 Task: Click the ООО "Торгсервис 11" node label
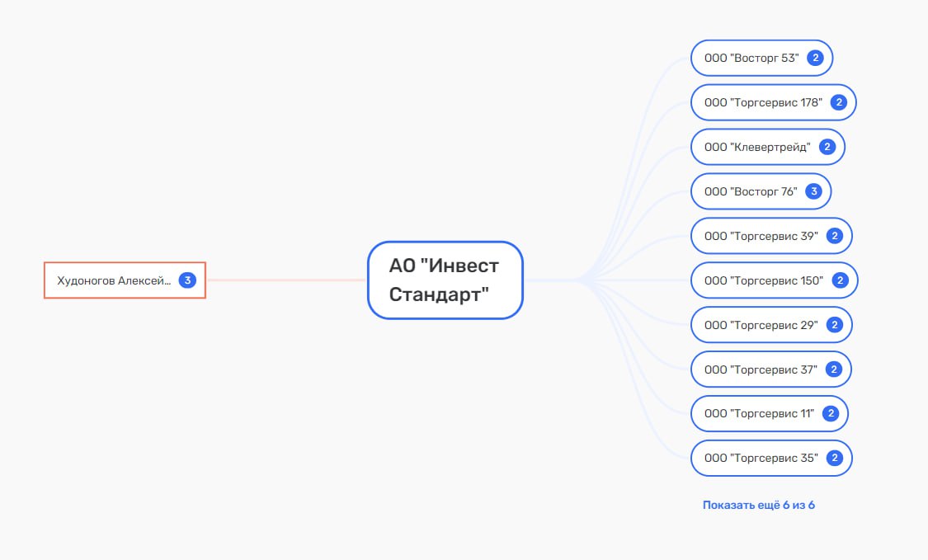(759, 413)
